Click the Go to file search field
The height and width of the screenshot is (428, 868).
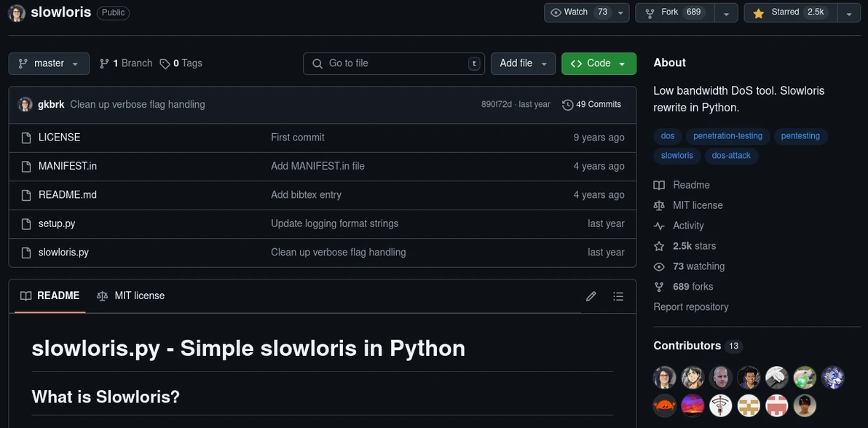tap(393, 63)
